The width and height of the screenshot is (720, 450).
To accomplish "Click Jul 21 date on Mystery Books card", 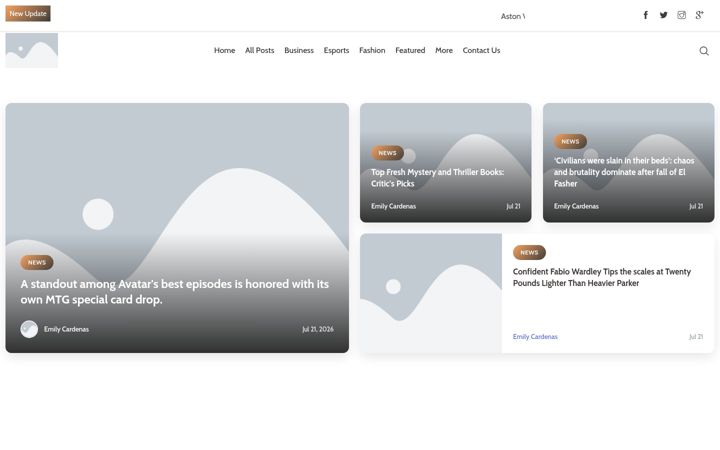I will [513, 206].
